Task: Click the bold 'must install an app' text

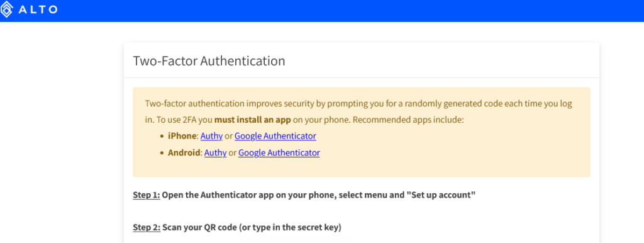Action: tap(253, 120)
